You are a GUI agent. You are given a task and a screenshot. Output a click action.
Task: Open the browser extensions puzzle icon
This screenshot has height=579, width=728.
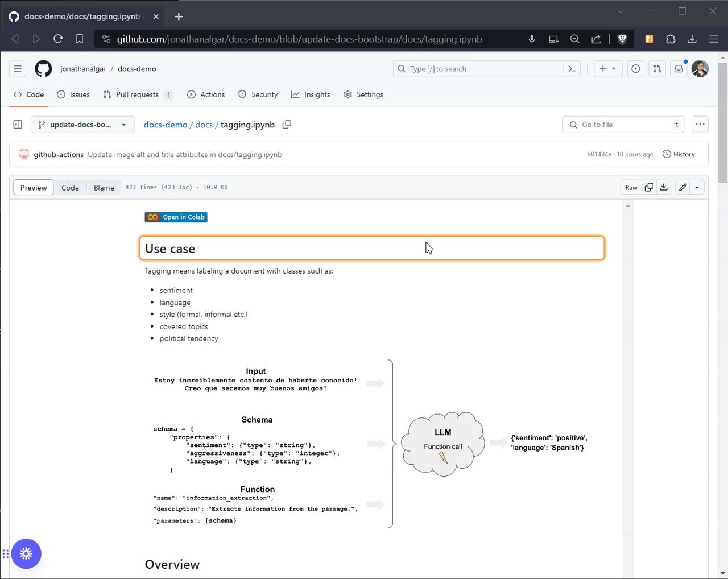pos(671,39)
